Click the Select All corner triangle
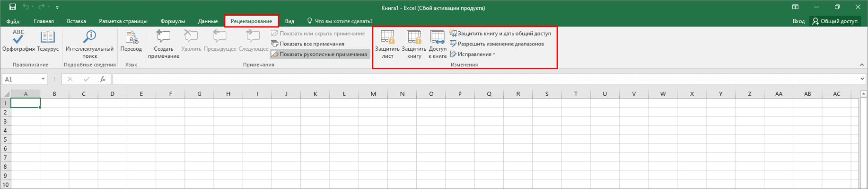 [6, 94]
